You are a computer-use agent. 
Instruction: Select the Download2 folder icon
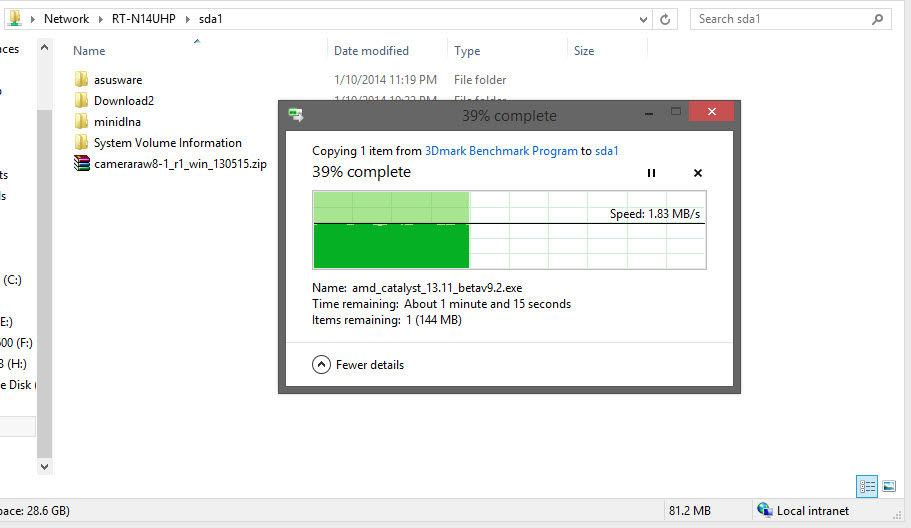coord(81,100)
